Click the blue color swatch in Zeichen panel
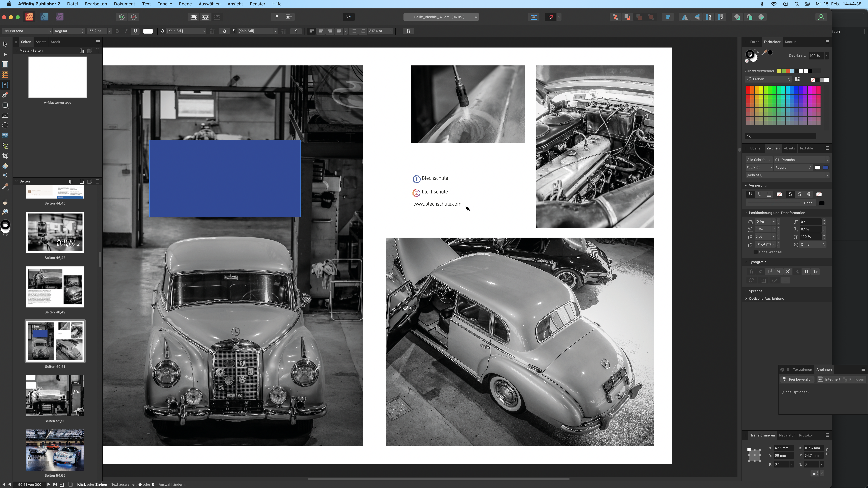 tap(826, 167)
